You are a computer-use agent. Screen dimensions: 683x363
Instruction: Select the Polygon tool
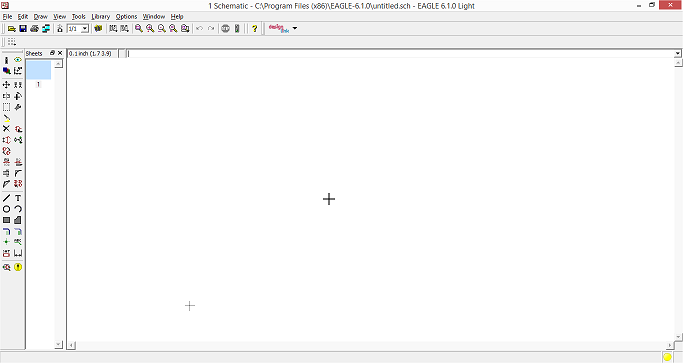tap(18, 220)
